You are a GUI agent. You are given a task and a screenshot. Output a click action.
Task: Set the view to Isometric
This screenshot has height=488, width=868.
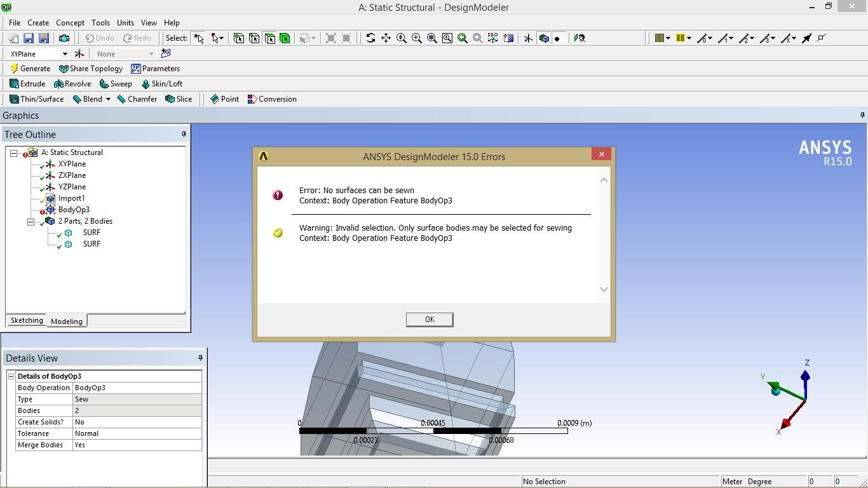click(x=493, y=38)
